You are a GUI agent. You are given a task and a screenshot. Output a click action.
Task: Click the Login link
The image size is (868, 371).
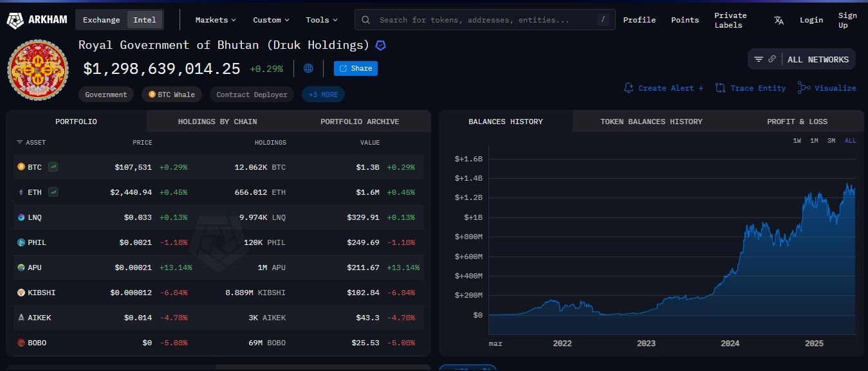point(811,20)
